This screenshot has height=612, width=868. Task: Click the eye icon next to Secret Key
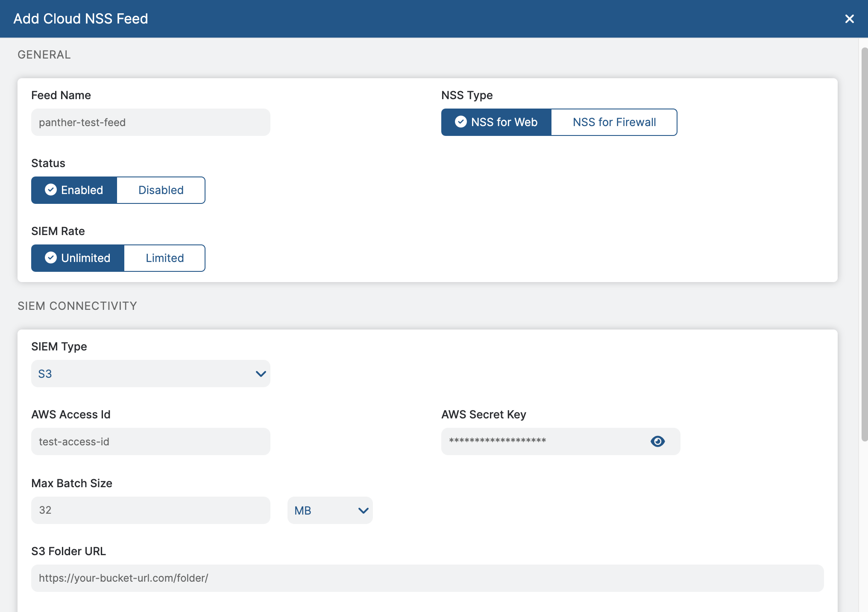point(657,441)
